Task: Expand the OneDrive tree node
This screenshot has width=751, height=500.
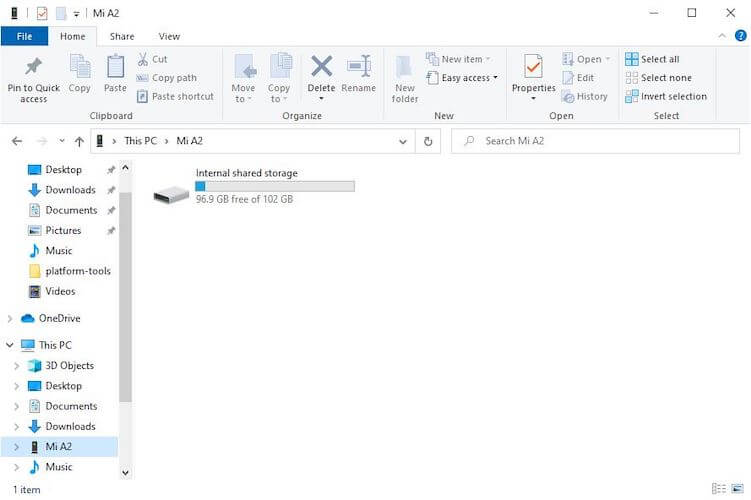Action: click(10, 318)
